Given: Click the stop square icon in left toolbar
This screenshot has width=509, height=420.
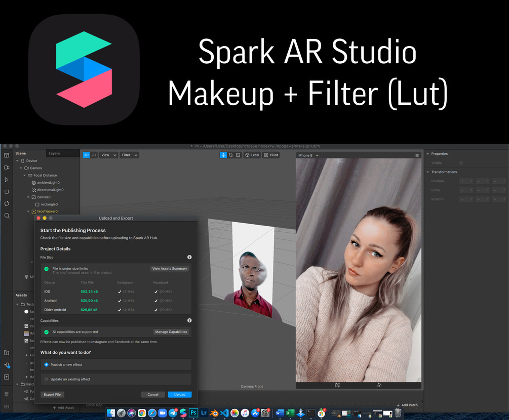Looking at the screenshot, I should (7, 192).
